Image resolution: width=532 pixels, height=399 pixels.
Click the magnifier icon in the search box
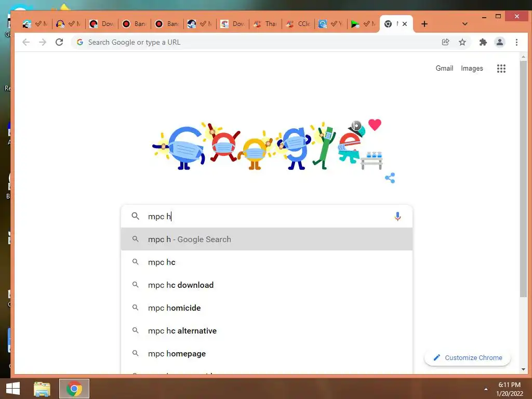click(136, 216)
